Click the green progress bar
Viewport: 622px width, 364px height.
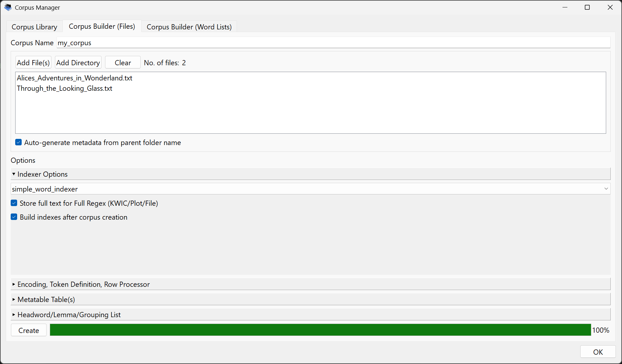(320, 330)
